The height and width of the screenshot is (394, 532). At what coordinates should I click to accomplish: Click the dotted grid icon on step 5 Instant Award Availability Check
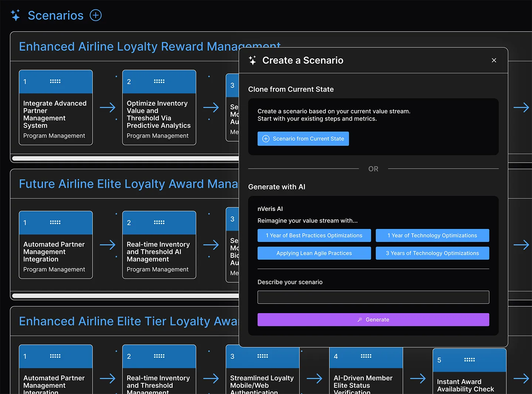469,359
